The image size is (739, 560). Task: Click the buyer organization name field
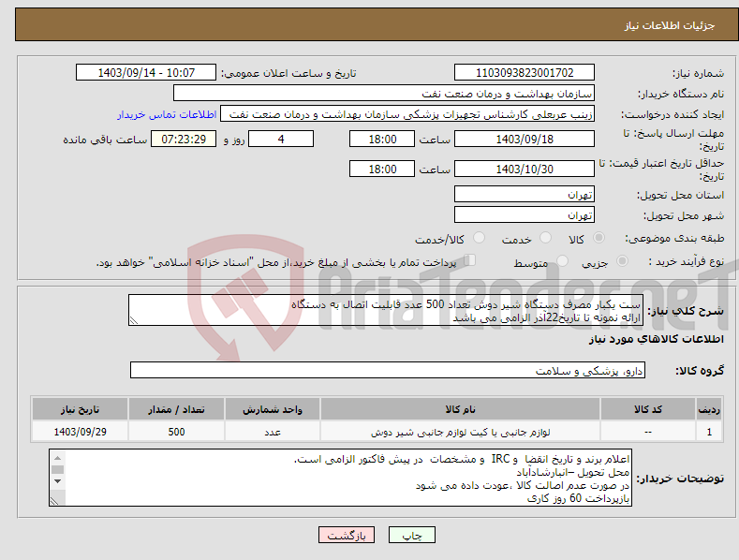[384, 93]
